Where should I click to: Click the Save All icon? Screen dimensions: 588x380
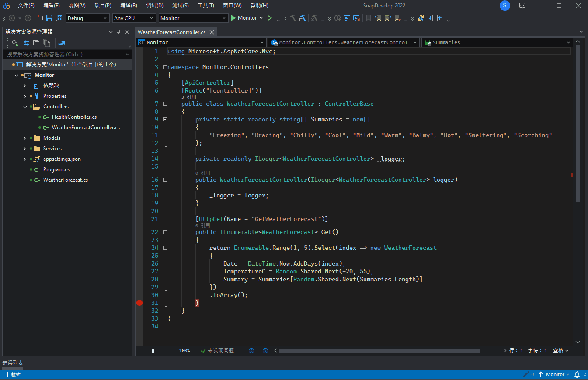(59, 18)
